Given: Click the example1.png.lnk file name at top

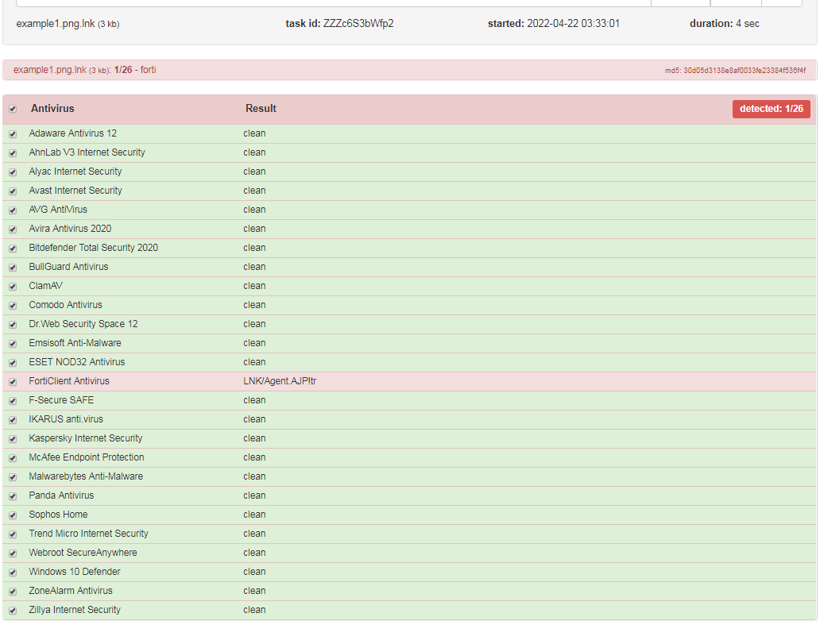Looking at the screenshot, I should [x=56, y=24].
